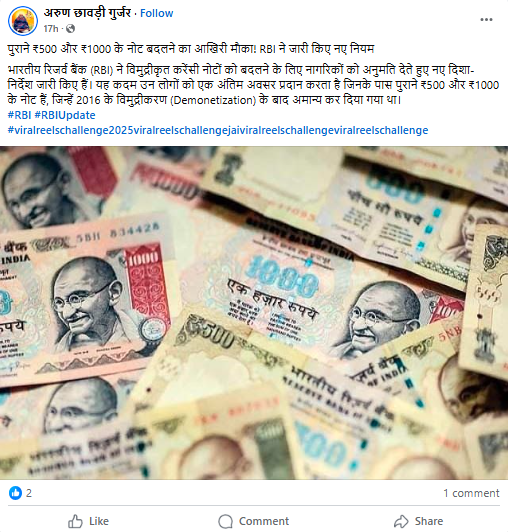Open the currency notes photo

point(254,312)
